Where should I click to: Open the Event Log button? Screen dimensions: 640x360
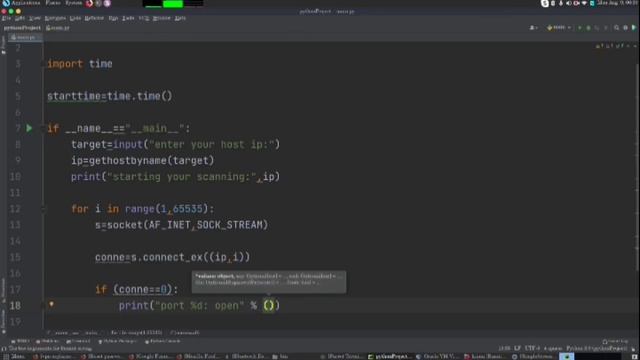(616, 341)
